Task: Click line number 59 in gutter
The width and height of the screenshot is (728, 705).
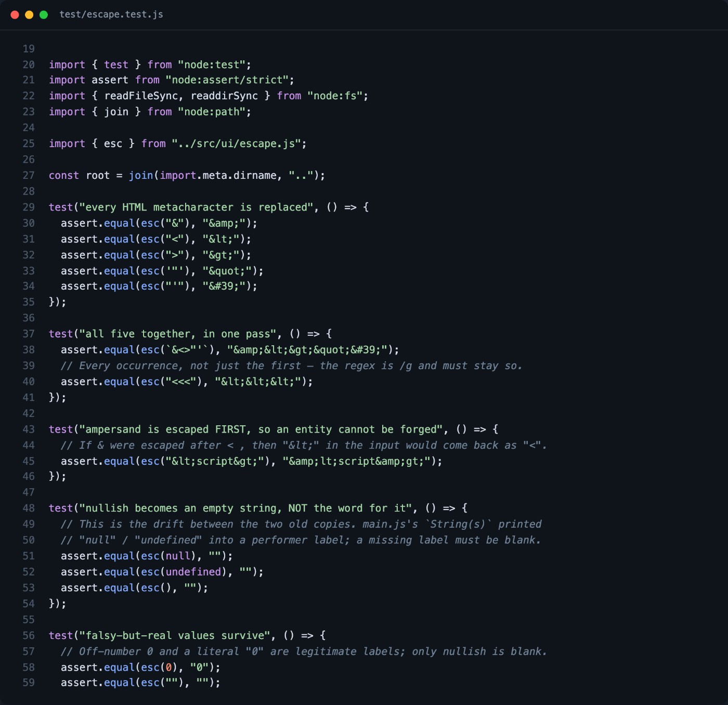Action: point(29,683)
